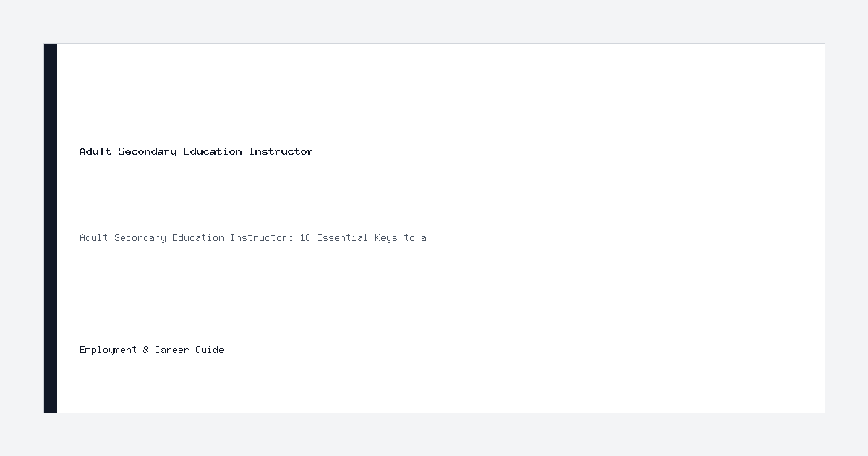Click 'Secondary' in the gray subtitle
Viewport: 868px width, 456px height.
tap(140, 237)
